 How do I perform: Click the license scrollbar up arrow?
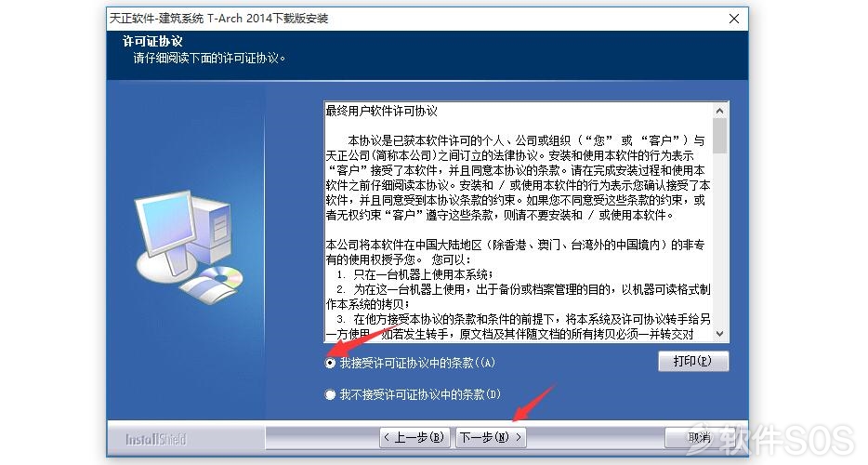pyautogui.click(x=719, y=111)
